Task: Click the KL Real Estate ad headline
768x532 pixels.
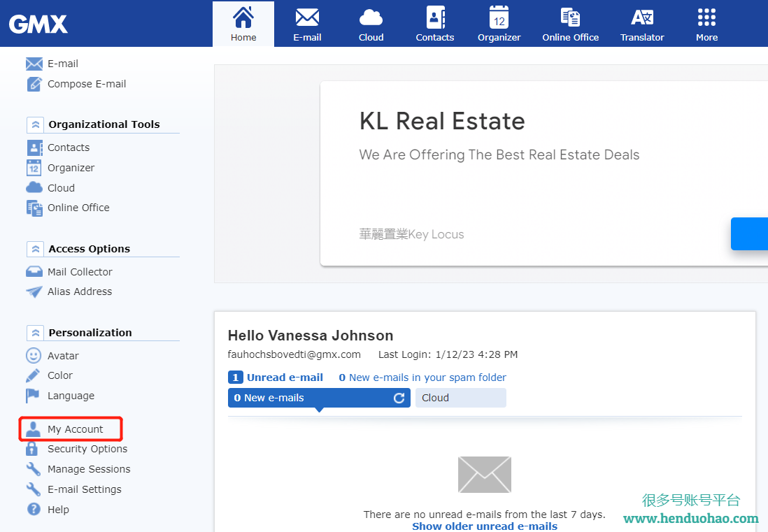Action: click(442, 121)
